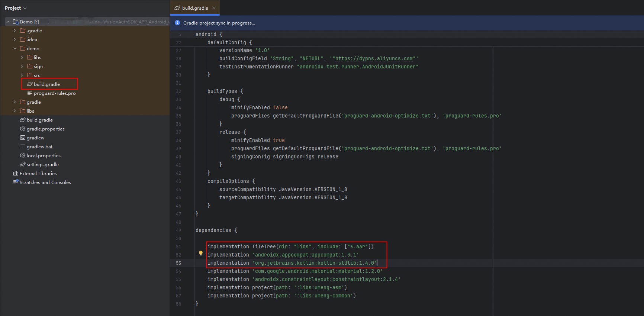Click the ':libs:umeng-common' project dependency
Screen dimensions: 644x316
point(282,296)
